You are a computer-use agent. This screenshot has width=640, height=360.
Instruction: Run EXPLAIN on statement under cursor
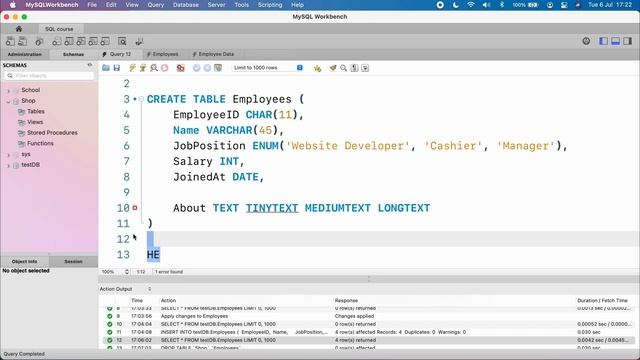[154, 68]
